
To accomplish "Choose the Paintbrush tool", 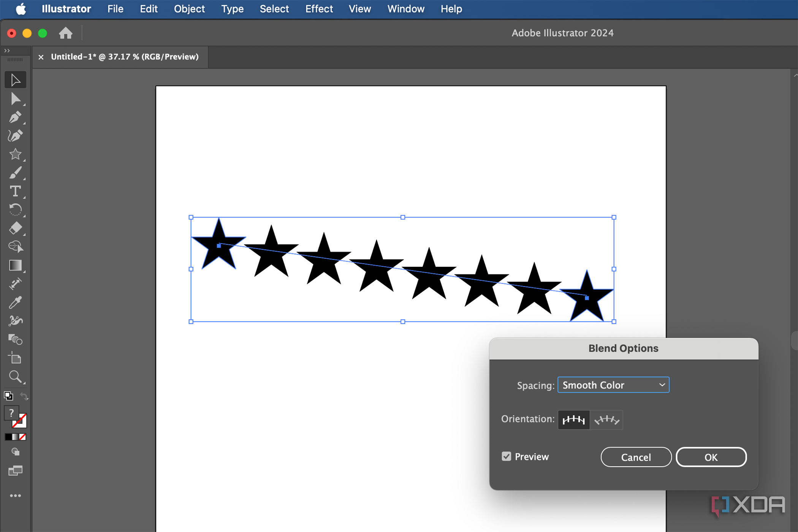I will click(x=15, y=173).
